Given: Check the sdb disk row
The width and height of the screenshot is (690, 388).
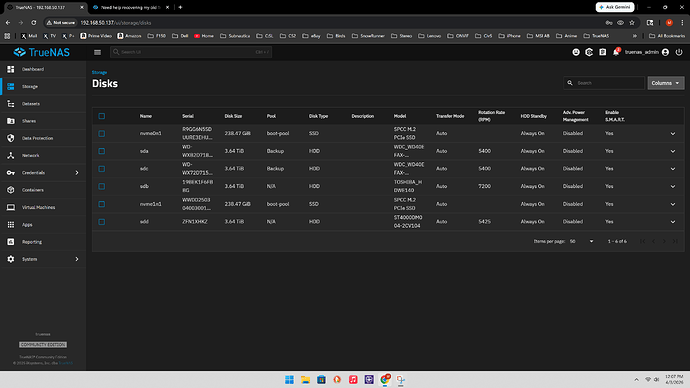Looking at the screenshot, I should click(x=102, y=186).
